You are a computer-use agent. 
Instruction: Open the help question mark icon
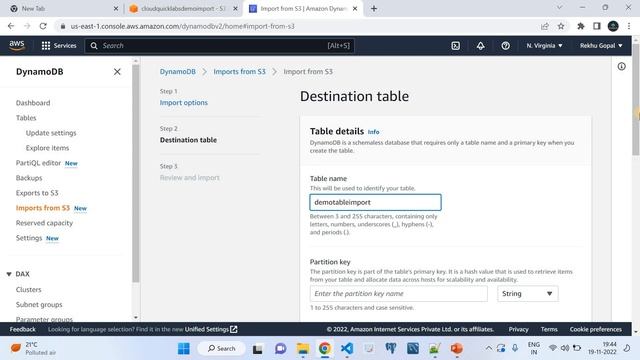point(505,46)
